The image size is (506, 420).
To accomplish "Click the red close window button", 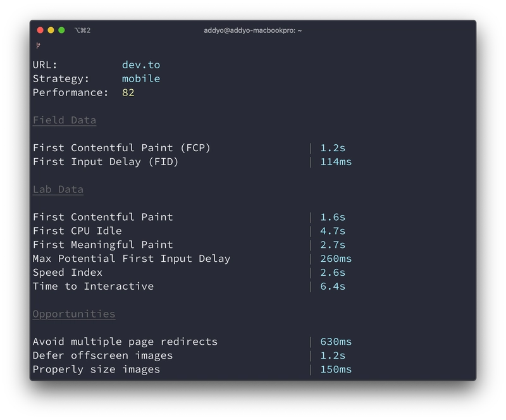I will coord(40,30).
